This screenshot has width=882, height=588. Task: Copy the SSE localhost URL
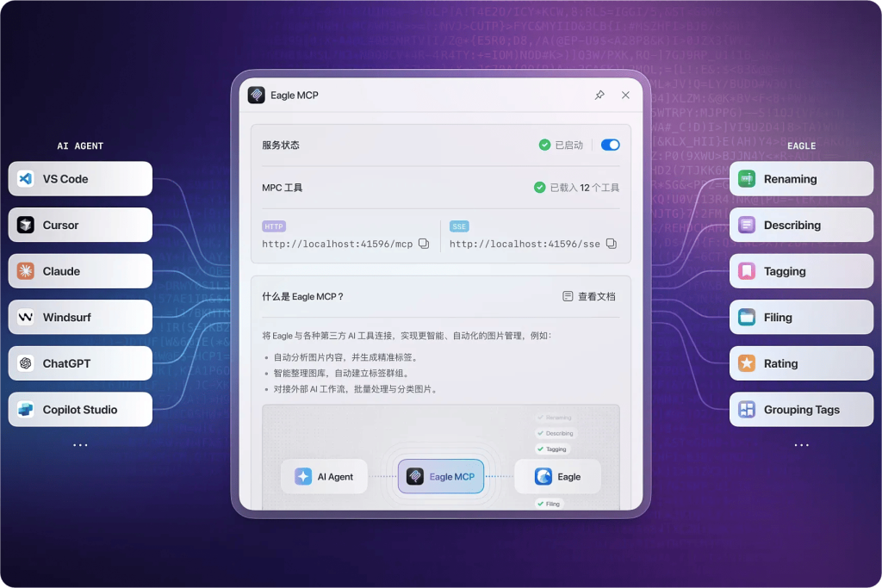611,244
